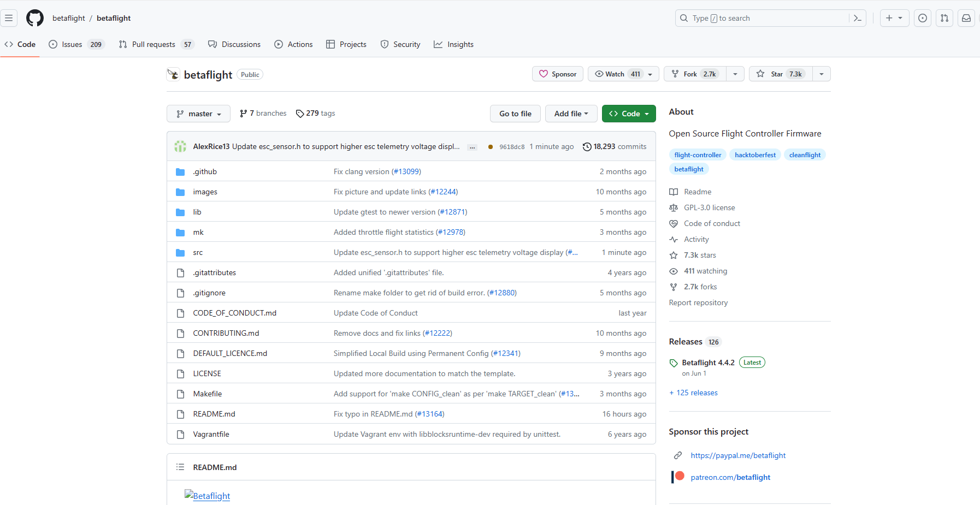The image size is (980, 505).
Task: View 7.3k stars link
Action: pos(693,255)
